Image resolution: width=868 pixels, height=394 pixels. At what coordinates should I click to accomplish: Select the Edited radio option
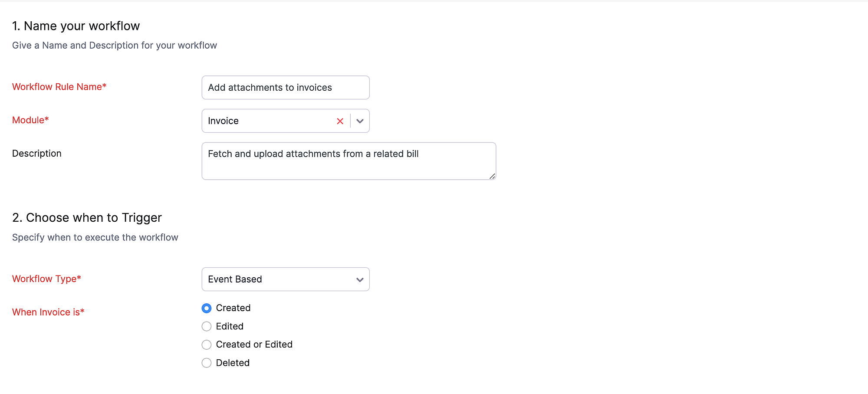(207, 326)
